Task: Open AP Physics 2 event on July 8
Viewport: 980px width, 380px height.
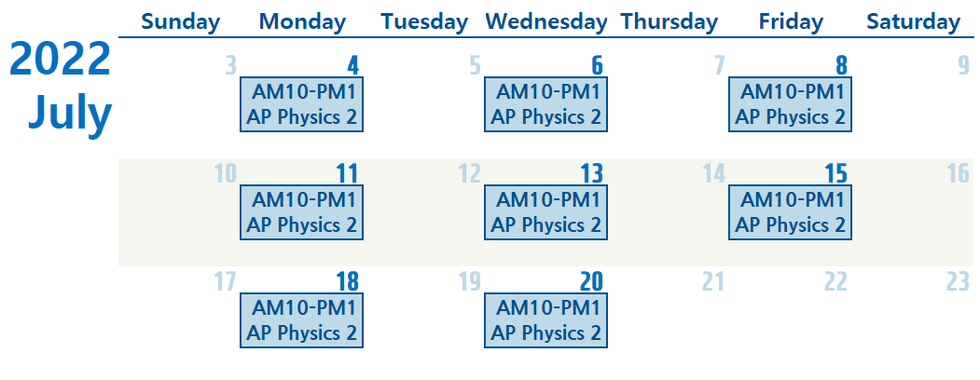Action: click(790, 104)
